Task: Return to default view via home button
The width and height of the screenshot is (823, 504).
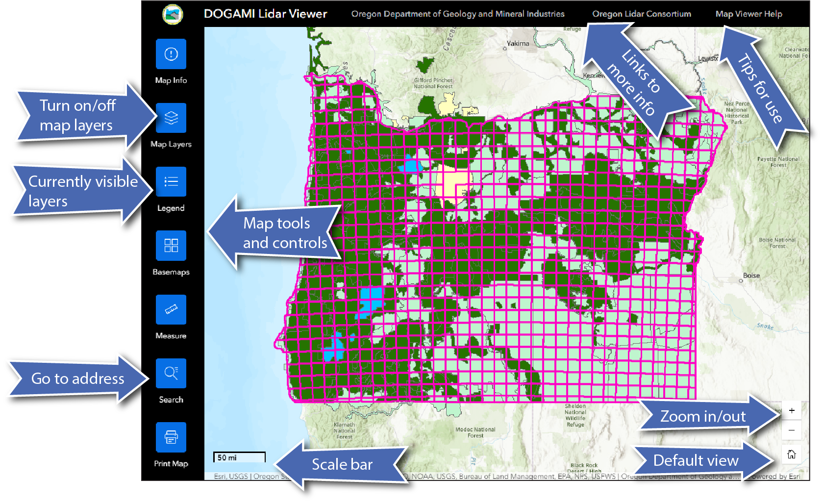Action: (792, 454)
